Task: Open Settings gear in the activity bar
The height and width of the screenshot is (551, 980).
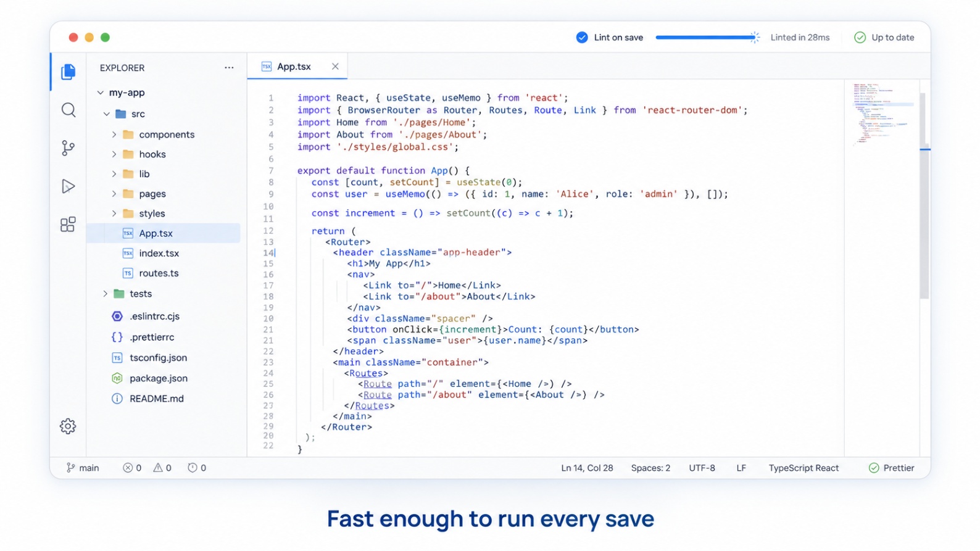Action: [68, 426]
